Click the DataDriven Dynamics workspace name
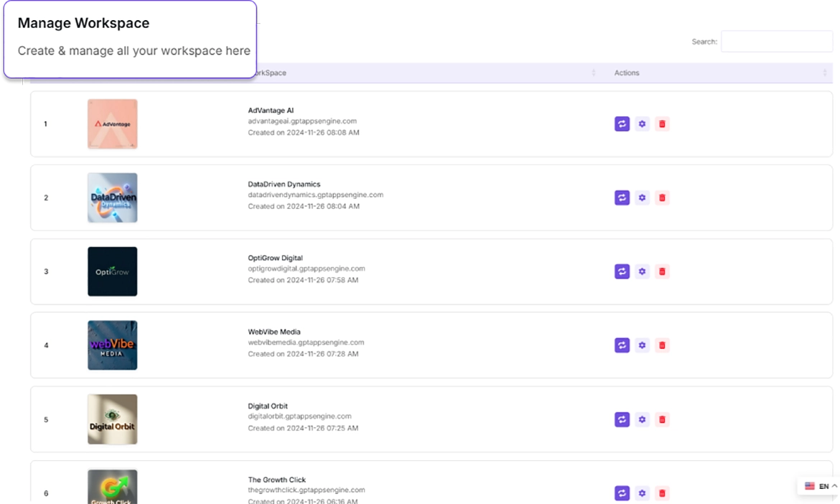 284,185
